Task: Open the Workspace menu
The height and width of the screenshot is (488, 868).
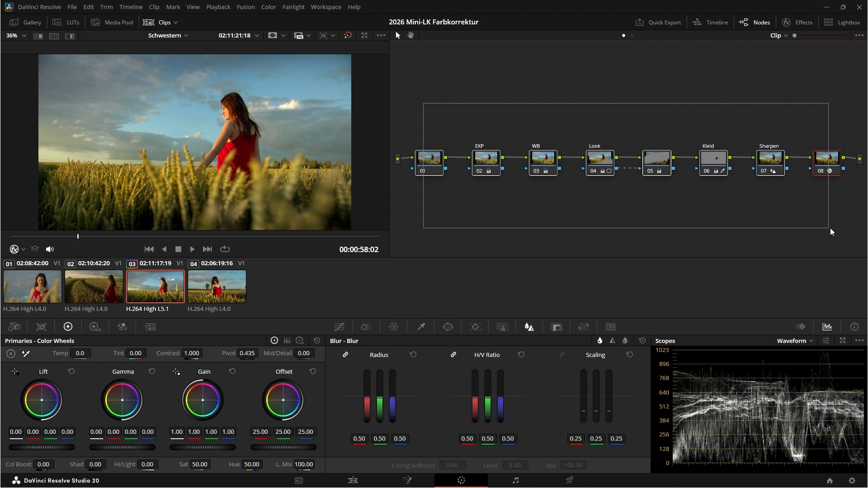Action: [325, 7]
